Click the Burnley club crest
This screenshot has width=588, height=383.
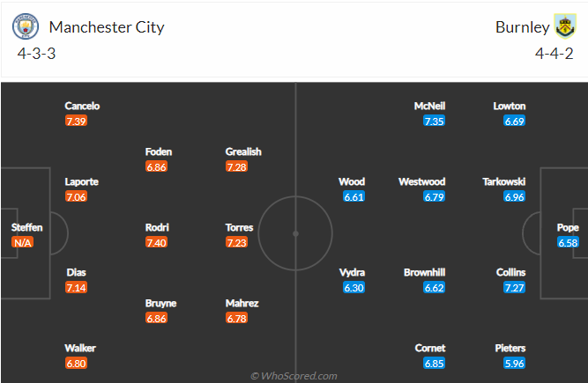[x=565, y=26]
